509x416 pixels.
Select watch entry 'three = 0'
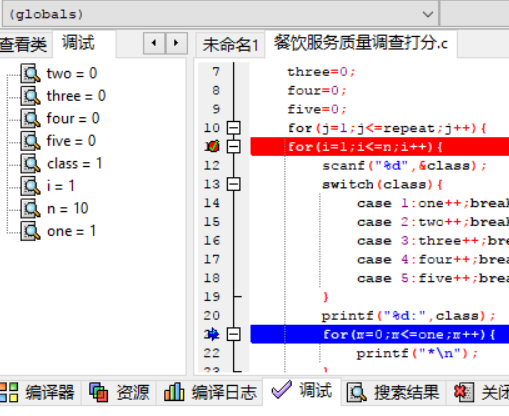(76, 96)
